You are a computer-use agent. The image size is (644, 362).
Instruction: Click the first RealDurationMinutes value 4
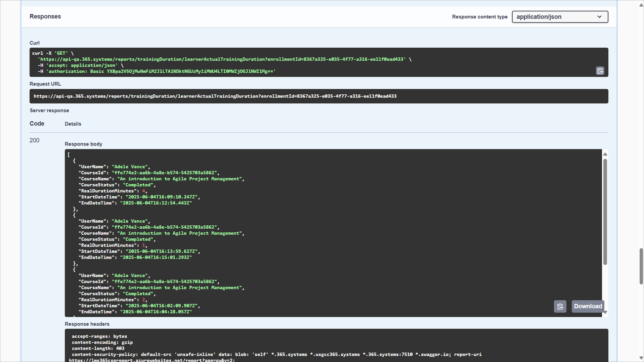[143, 191]
